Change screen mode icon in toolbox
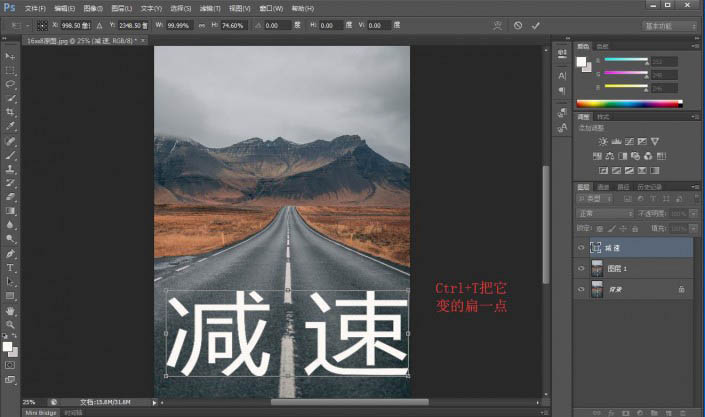The height and width of the screenshot is (417, 705). (10, 380)
